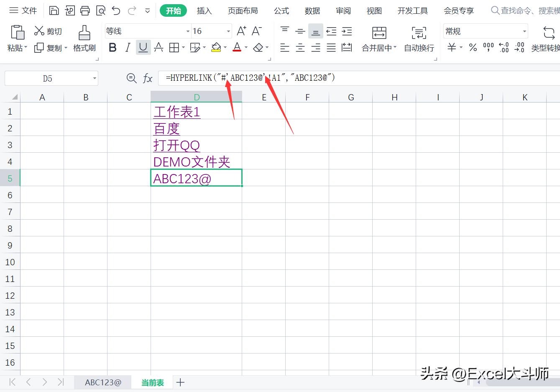This screenshot has width=560, height=392.
Task: Toggle bold formatting on selected cell
Action: [x=112, y=47]
